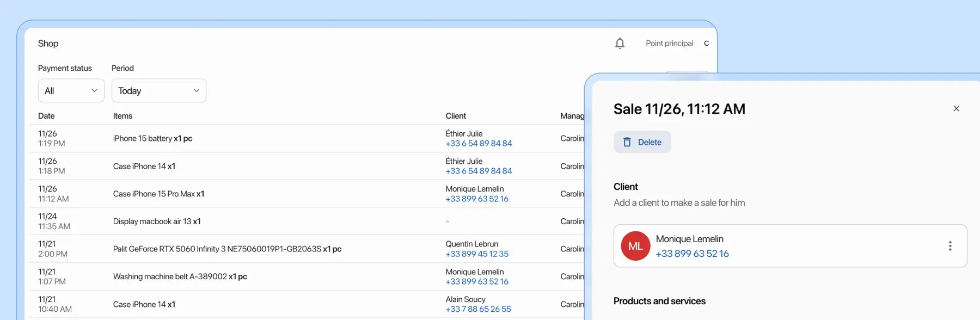
Task: Click the ML client avatar
Action: 635,246
